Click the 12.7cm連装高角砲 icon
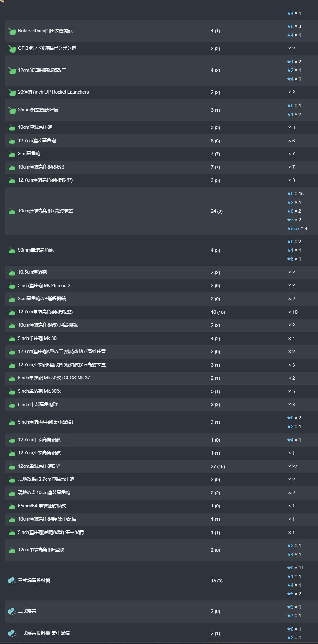Screen dimensions: 318x644 pyautogui.click(x=12, y=141)
